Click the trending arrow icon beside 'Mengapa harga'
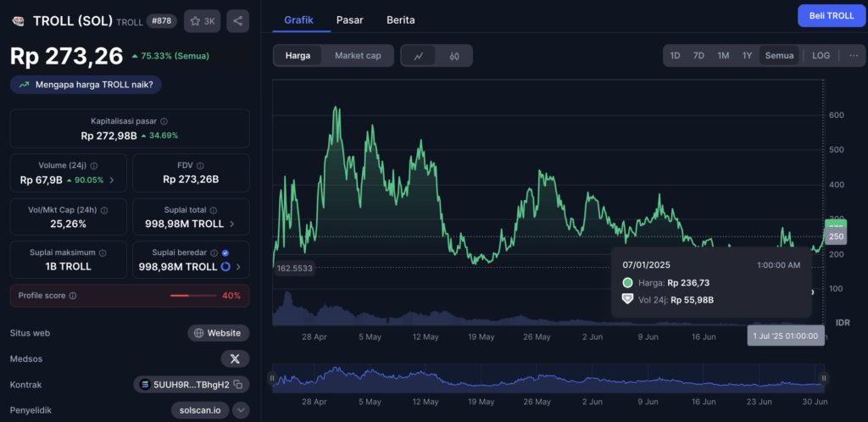This screenshot has width=868, height=422. 24,85
